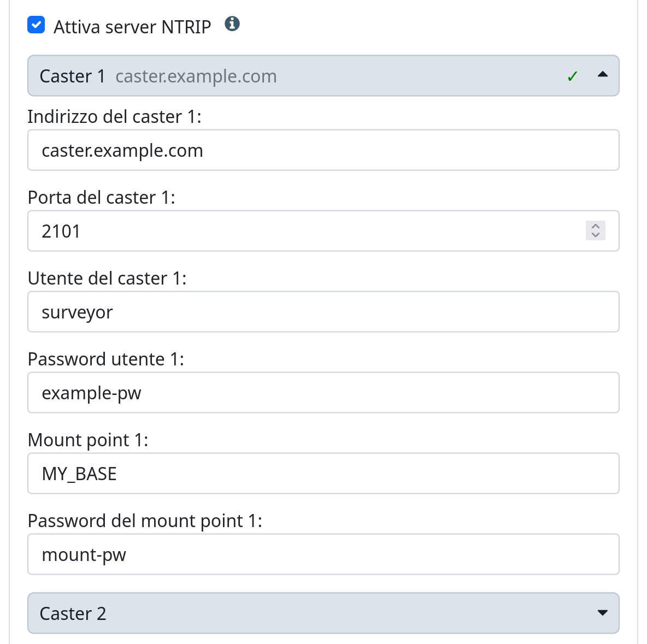The width and height of the screenshot is (647, 644).
Task: Click the Indirizzo del caster 1 field
Action: pos(323,150)
